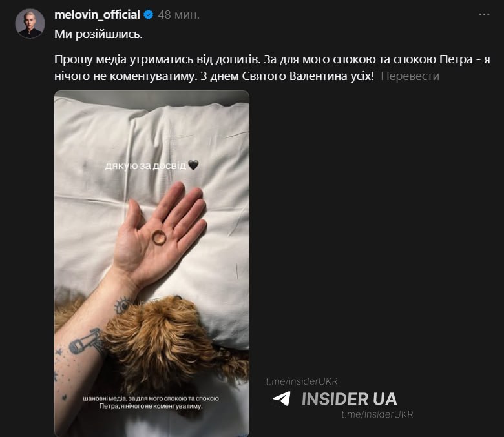
Task: Click the melovin_official username link
Action: (97, 15)
